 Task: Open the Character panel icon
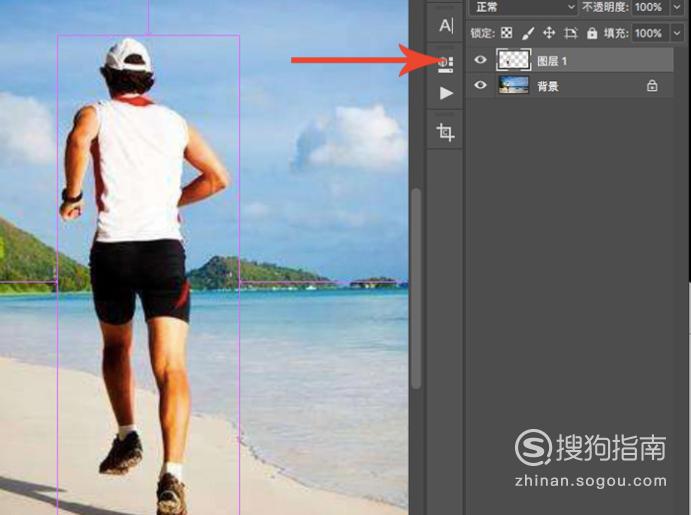coord(446,26)
